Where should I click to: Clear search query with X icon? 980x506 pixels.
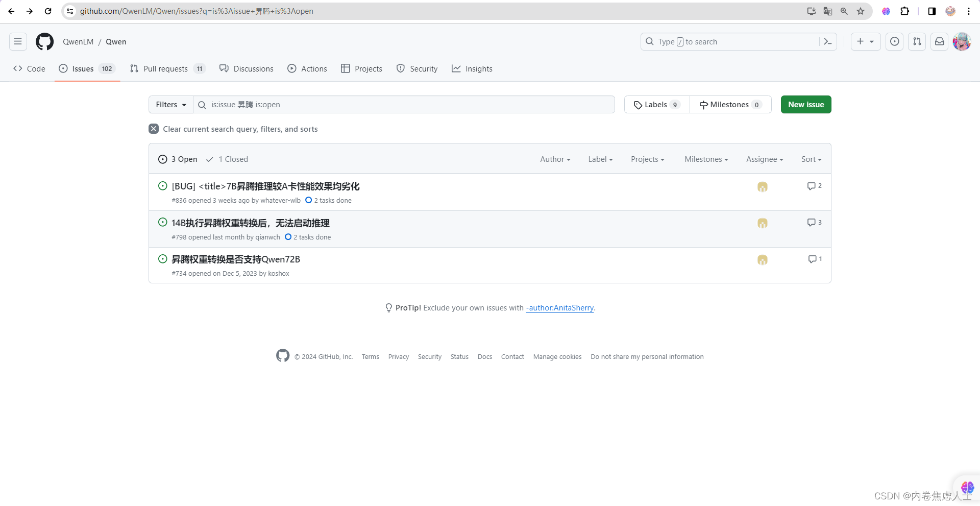tap(154, 129)
